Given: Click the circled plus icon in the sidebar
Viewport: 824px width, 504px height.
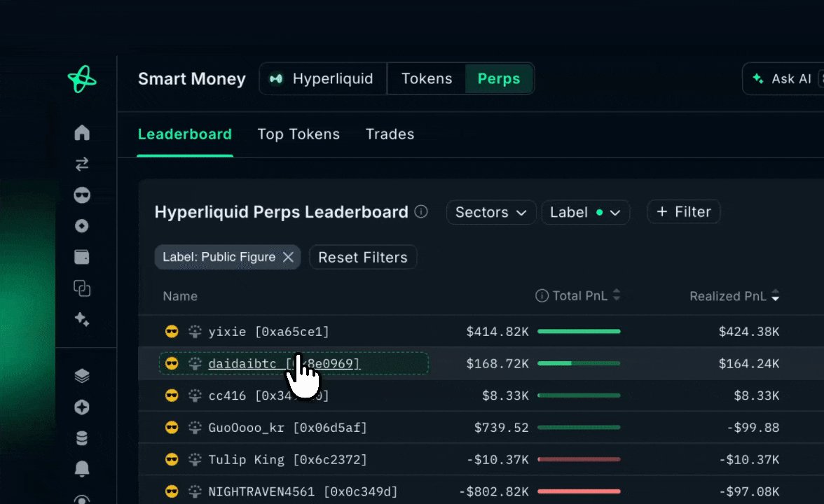Looking at the screenshot, I should coord(82,407).
